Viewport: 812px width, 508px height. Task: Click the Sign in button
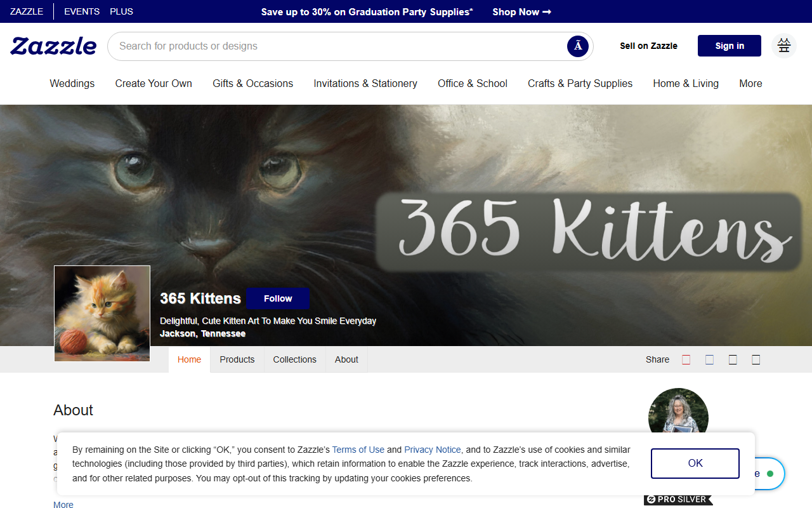pyautogui.click(x=730, y=46)
